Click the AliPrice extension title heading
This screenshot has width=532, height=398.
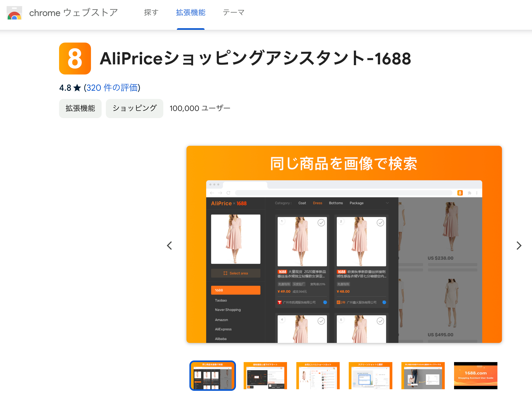click(255, 59)
